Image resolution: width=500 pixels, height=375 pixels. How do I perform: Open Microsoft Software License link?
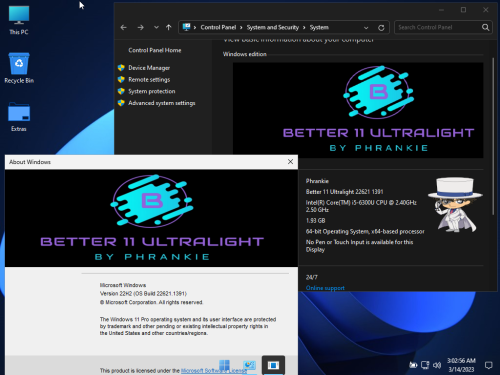point(214,371)
